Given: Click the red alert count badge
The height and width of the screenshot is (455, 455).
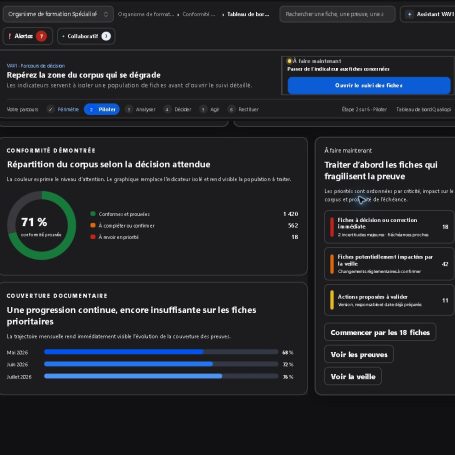Looking at the screenshot, I should point(42,36).
